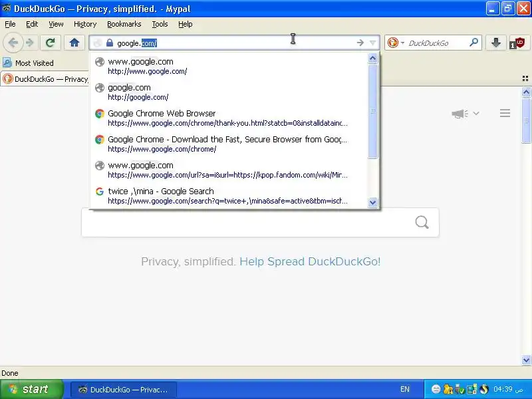Viewport: 532px width, 399px height.
Task: Select twice mina Google Search suggestion
Action: (229, 196)
